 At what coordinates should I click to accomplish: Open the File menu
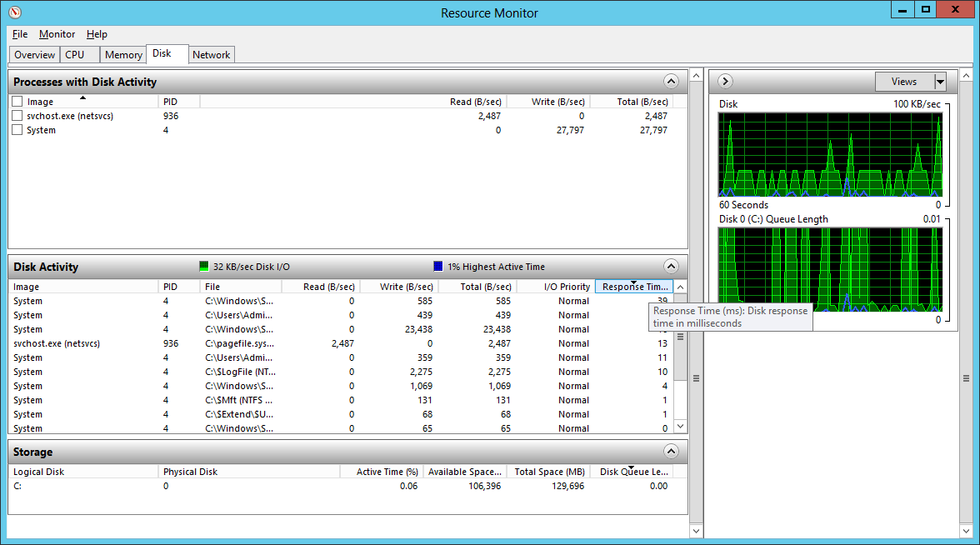[x=20, y=34]
